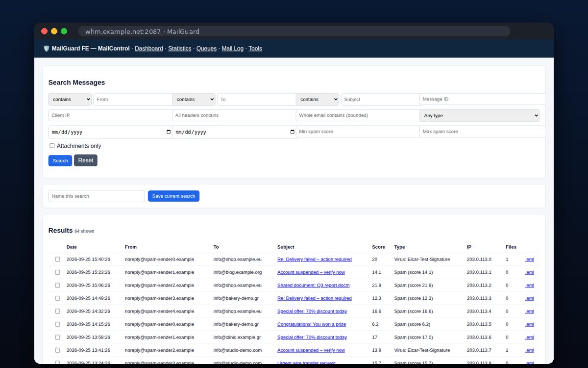Focus the Message ID field
This screenshot has width=588, height=368.
(483, 99)
